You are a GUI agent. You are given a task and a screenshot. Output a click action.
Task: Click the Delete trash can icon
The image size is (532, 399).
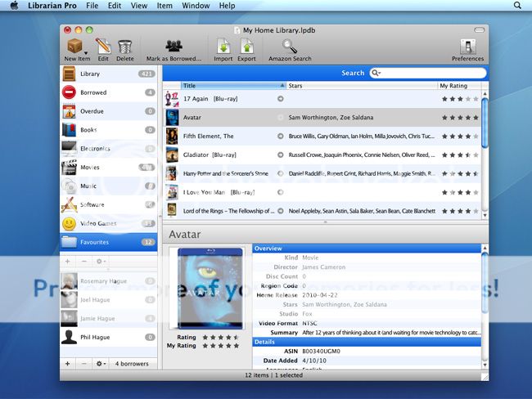coord(124,46)
